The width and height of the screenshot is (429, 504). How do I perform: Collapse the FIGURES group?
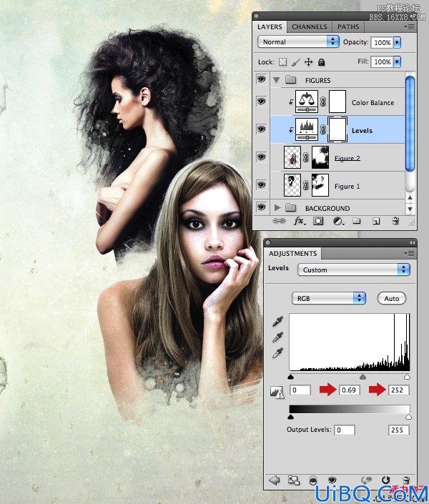(276, 80)
